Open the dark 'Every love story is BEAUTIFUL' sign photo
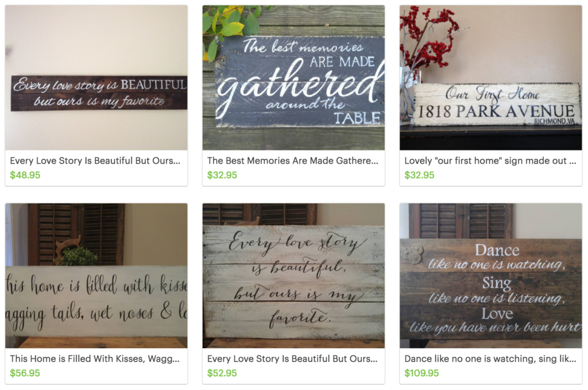 96,78
